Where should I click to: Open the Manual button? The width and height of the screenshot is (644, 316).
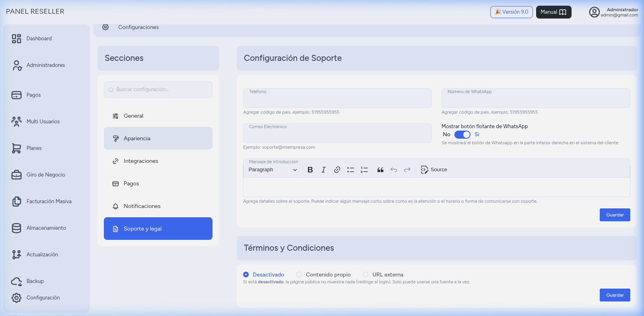[x=554, y=12]
